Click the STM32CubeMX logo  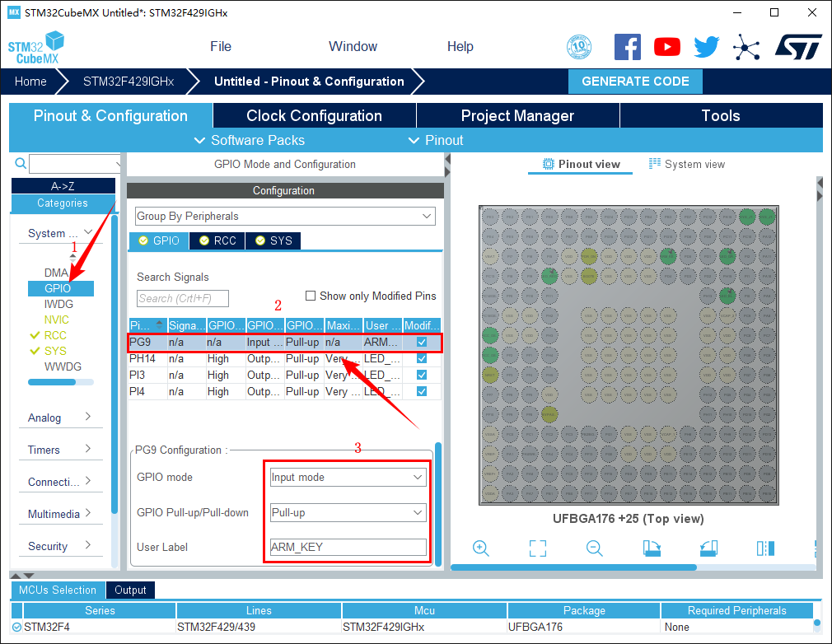point(36,48)
